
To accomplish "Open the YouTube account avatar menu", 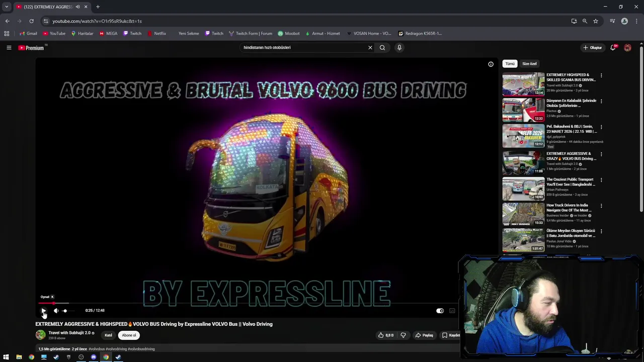I will (x=627, y=48).
